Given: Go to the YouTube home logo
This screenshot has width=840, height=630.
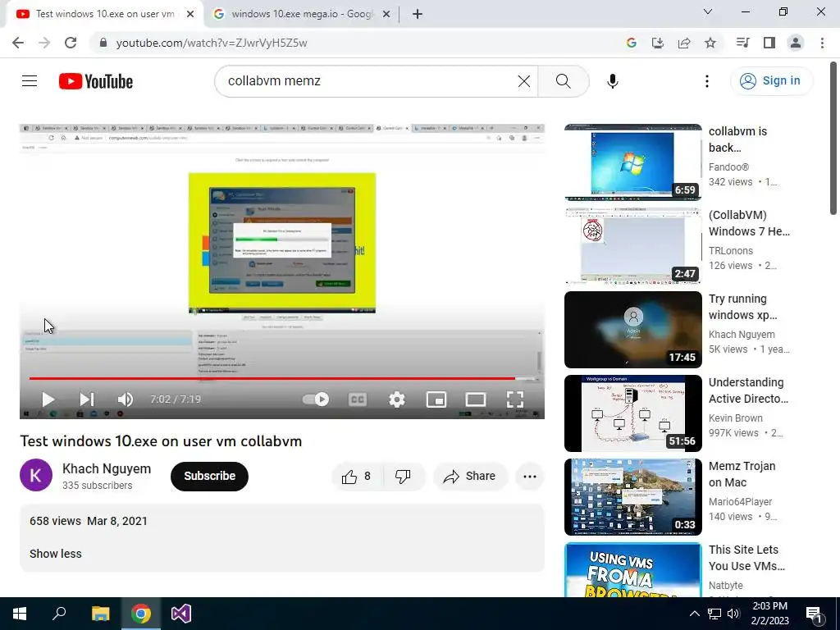Looking at the screenshot, I should (96, 81).
